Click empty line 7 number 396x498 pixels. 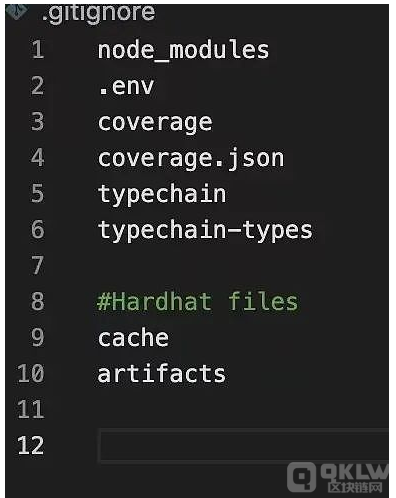38,266
